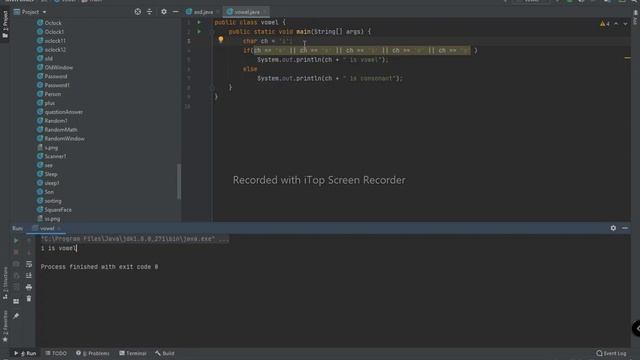Image resolution: width=640 pixels, height=360 pixels.
Task: Click the locate/select opened file target icon
Action: pyautogui.click(x=138, y=12)
